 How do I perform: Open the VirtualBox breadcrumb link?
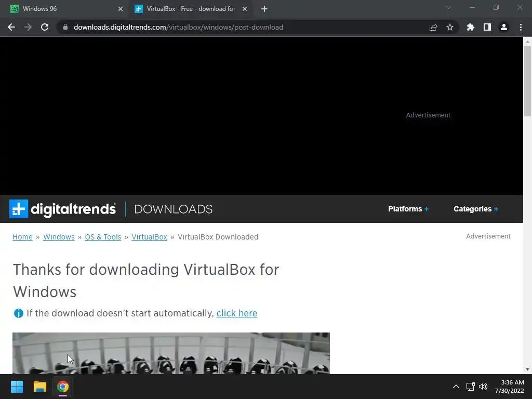149,237
